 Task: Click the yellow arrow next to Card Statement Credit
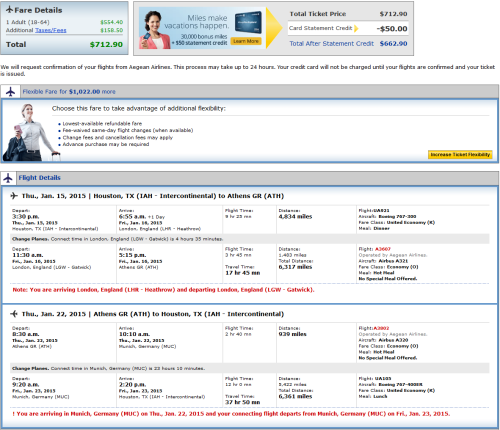356,28
